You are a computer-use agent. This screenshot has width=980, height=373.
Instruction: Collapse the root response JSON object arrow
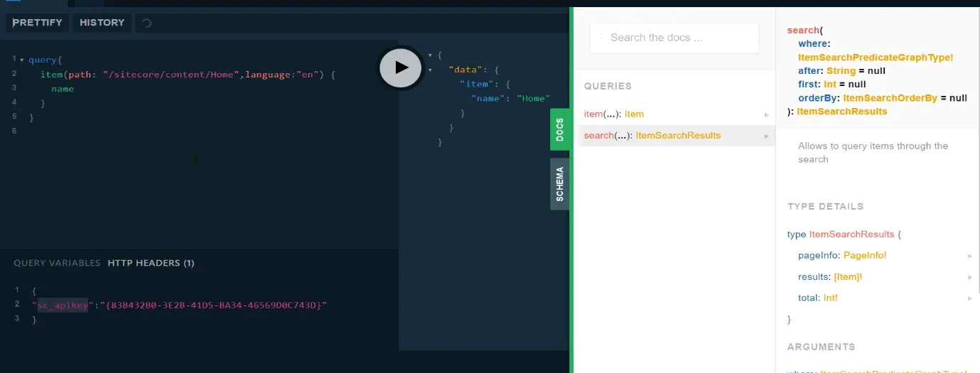tap(430, 55)
